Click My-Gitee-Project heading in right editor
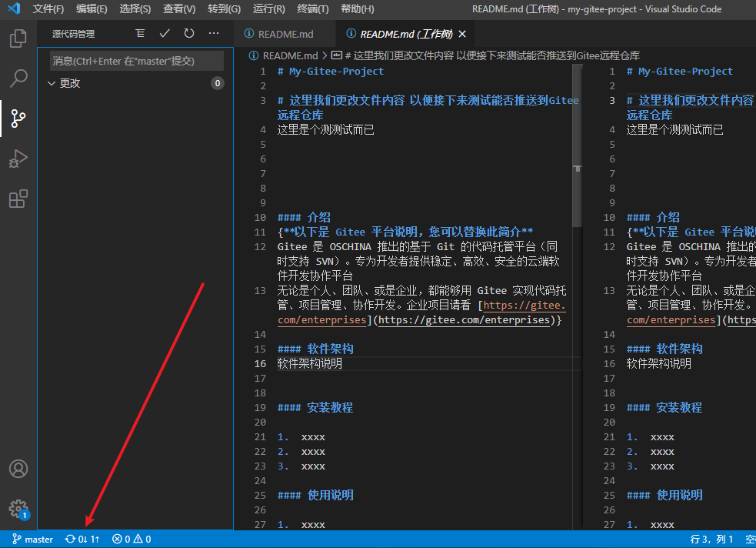The width and height of the screenshot is (756, 548). (x=680, y=71)
